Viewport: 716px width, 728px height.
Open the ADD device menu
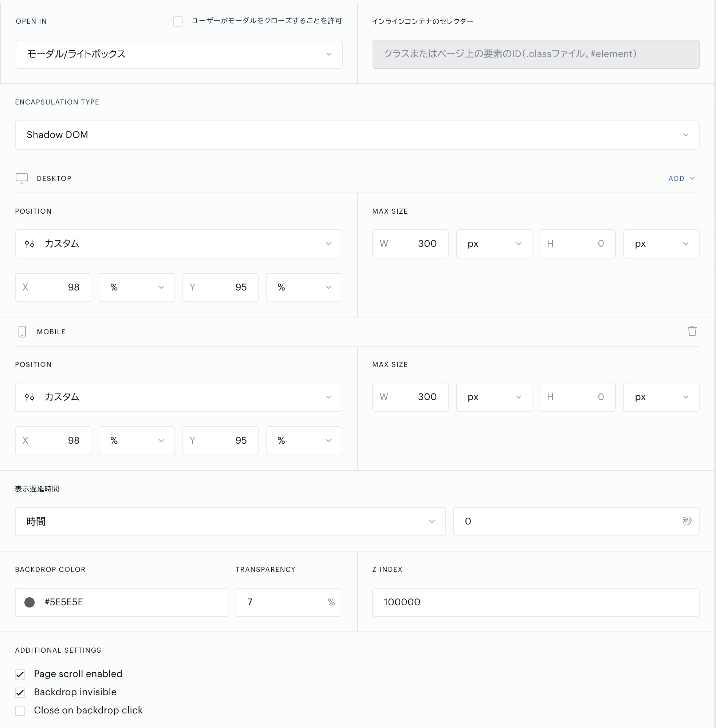coord(681,178)
